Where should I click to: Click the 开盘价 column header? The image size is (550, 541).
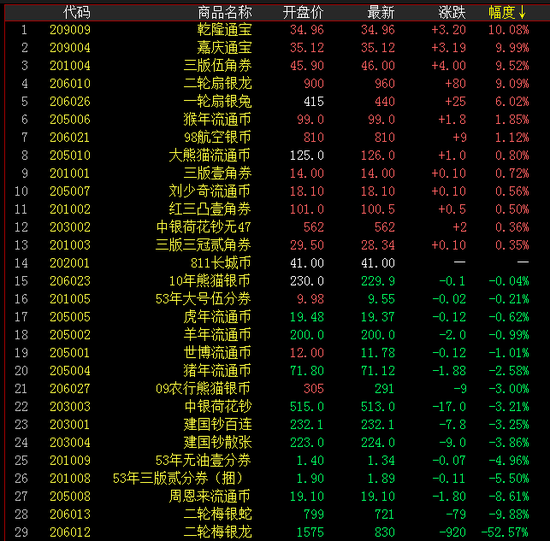coord(303,13)
